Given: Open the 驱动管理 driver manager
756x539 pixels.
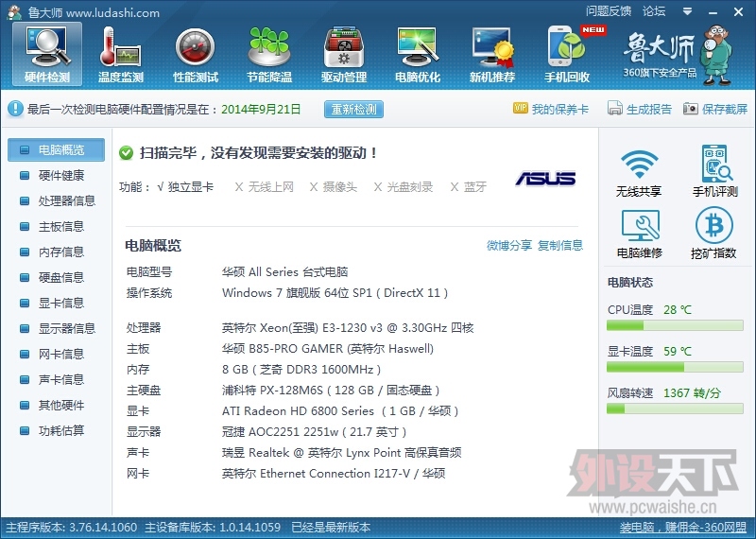Looking at the screenshot, I should pyautogui.click(x=344, y=54).
